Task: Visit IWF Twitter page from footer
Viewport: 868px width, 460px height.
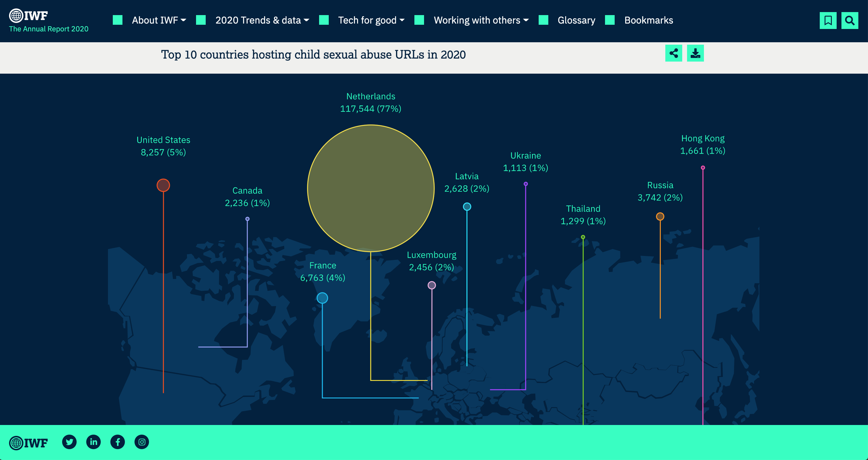Action: [69, 442]
